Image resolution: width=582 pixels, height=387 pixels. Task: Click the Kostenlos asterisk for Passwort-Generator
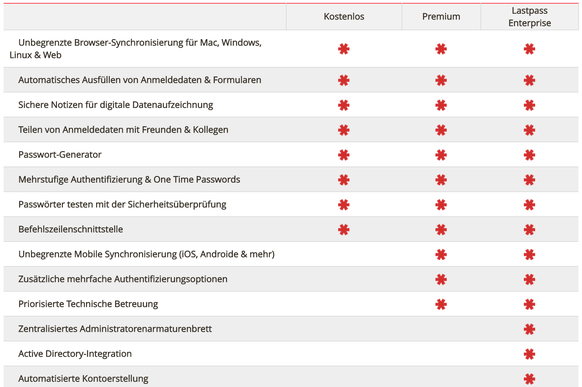[x=344, y=155]
